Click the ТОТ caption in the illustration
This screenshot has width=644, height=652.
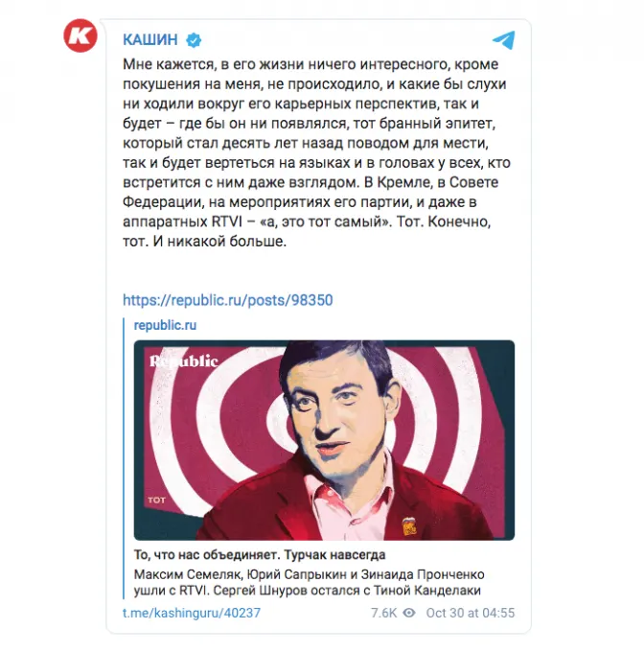click(x=156, y=500)
